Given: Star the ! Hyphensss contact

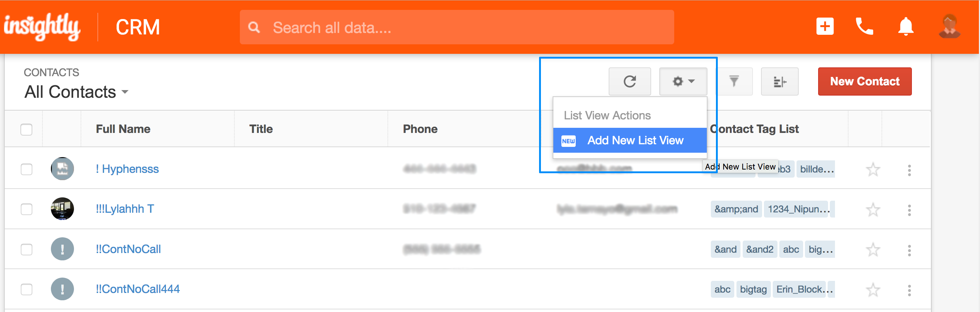Looking at the screenshot, I should coord(873,169).
